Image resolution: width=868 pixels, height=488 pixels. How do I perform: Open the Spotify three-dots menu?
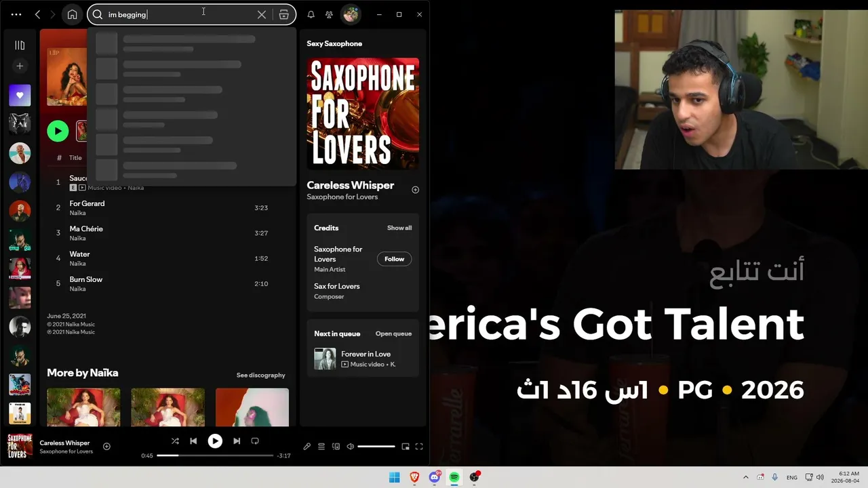16,14
